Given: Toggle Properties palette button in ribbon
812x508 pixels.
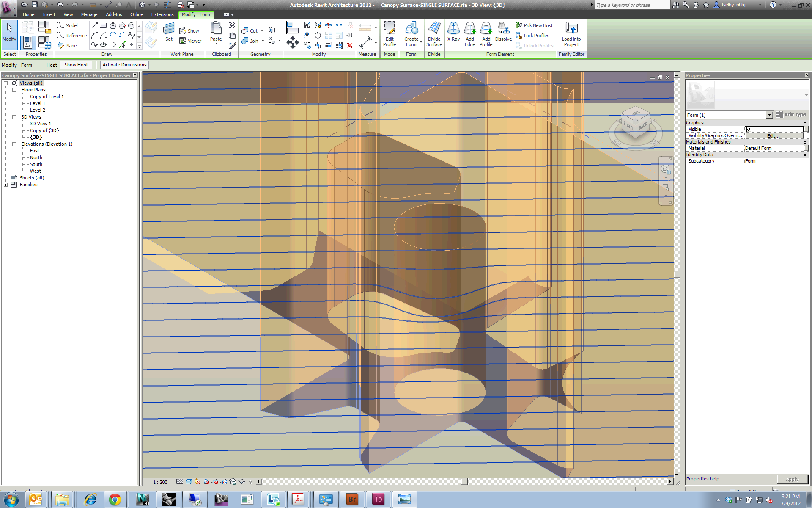Looking at the screenshot, I should click(27, 42).
